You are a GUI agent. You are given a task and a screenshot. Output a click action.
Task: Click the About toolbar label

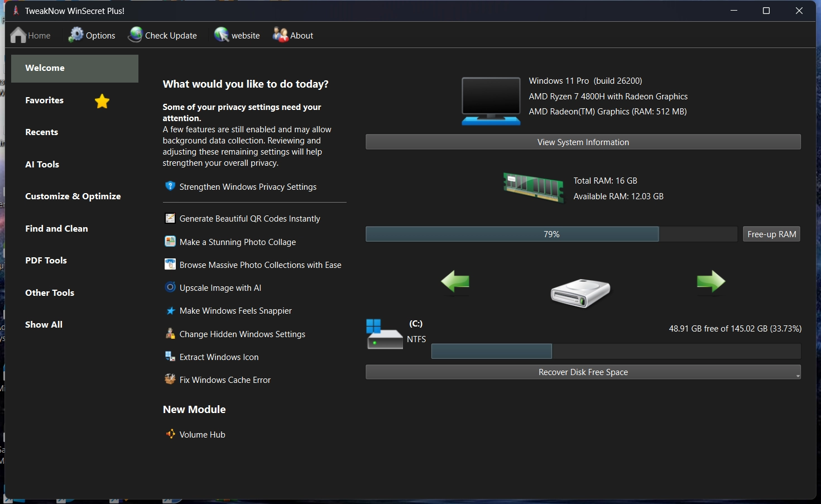coord(301,36)
